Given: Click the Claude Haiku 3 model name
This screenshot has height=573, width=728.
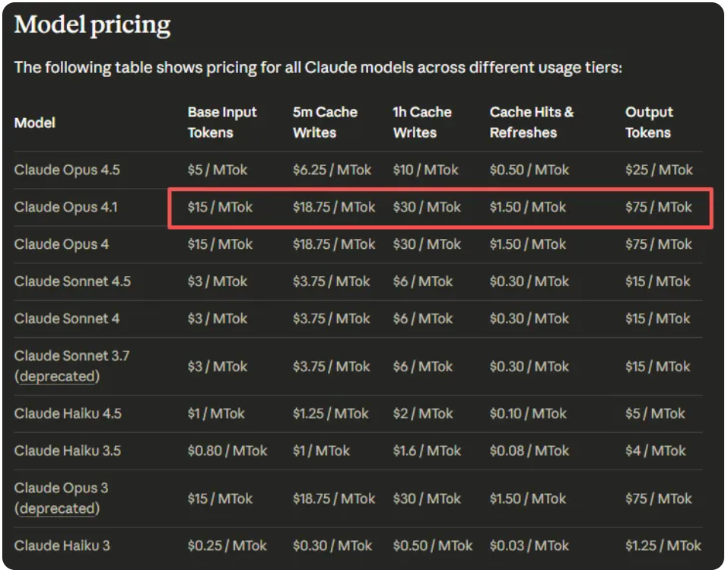Looking at the screenshot, I should point(62,546).
